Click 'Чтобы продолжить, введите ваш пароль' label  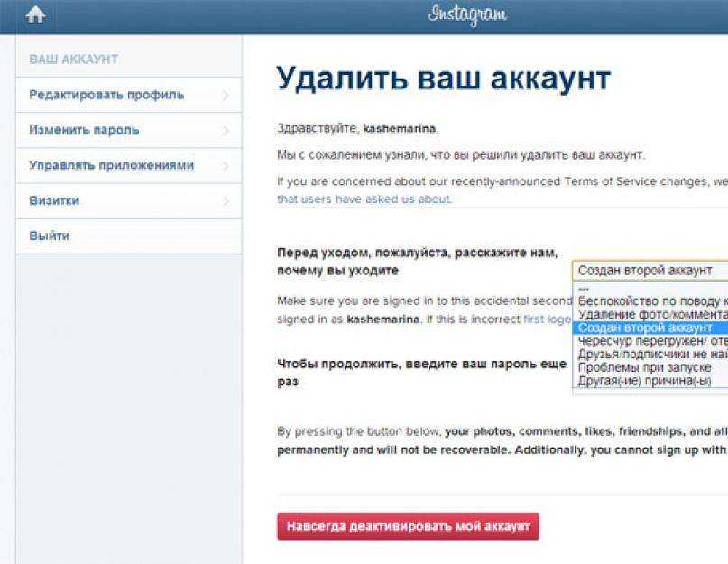[x=421, y=373]
